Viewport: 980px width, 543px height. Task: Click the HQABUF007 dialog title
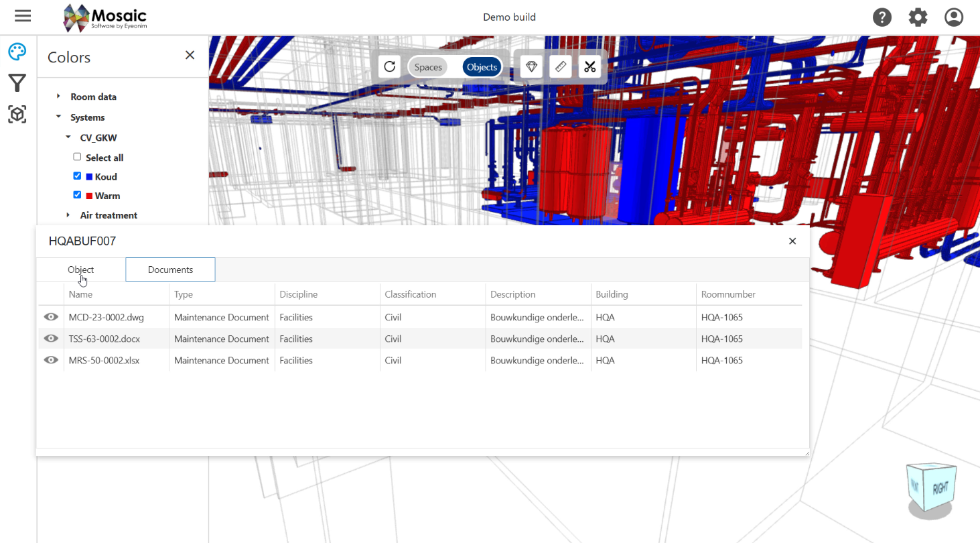click(82, 241)
